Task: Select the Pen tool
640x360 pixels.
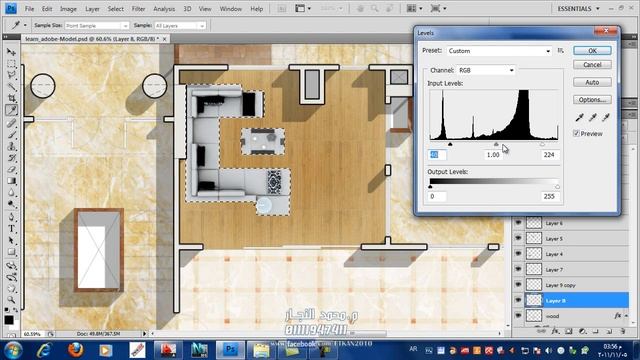Action: [x=11, y=217]
